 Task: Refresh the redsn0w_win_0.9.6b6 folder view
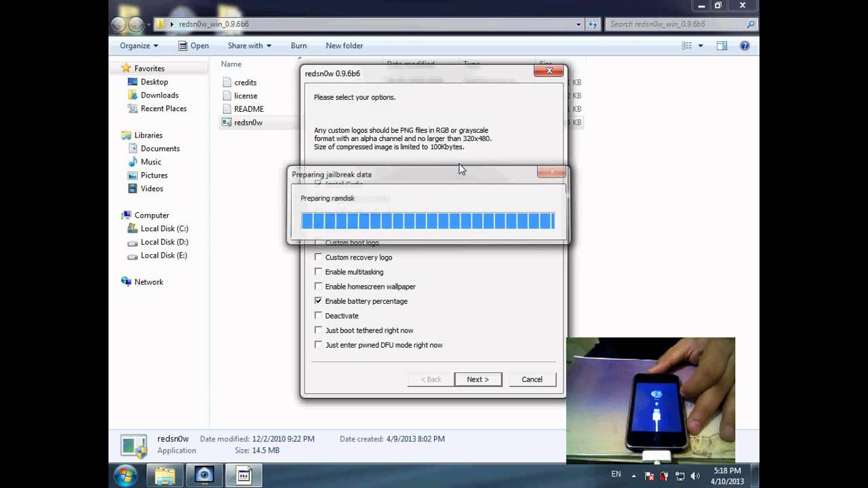point(593,24)
